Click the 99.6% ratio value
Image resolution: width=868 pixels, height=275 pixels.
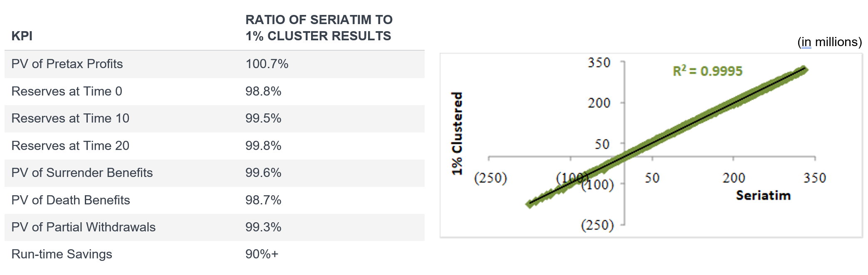263,173
